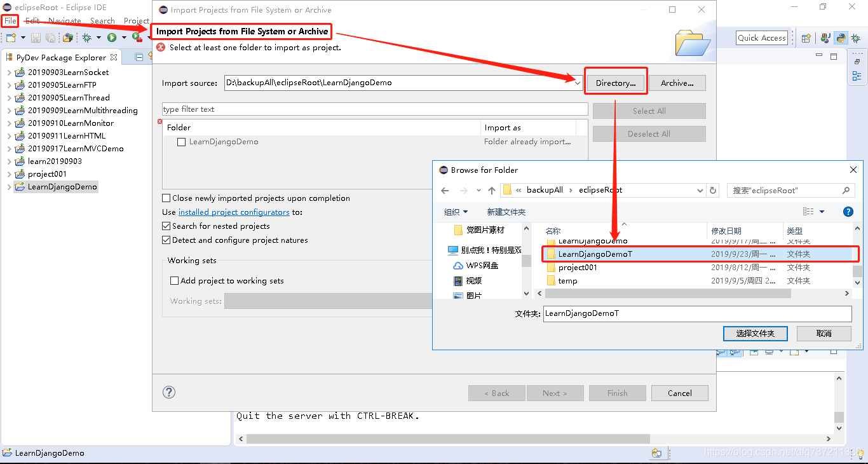
Task: Refresh the folder path in Browse dialog
Action: [713, 190]
